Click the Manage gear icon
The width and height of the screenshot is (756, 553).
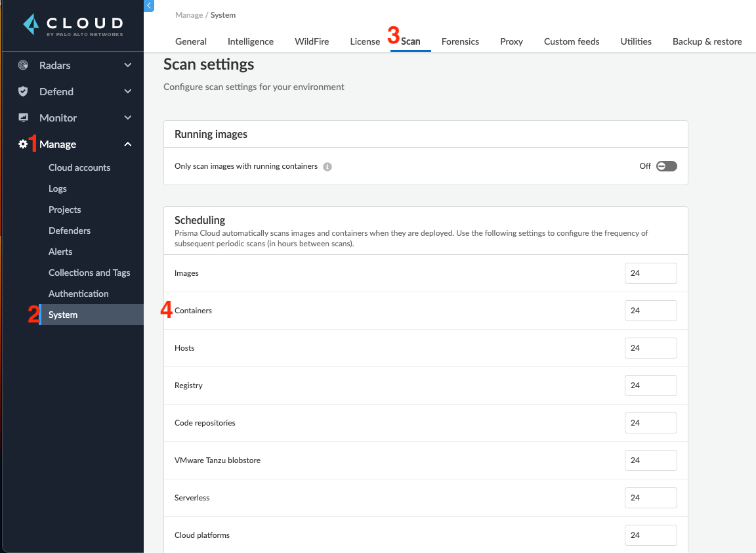[23, 144]
